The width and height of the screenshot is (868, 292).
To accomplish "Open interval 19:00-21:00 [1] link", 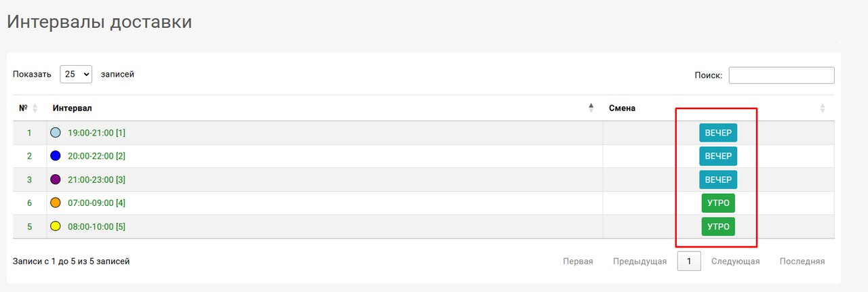I will 96,133.
